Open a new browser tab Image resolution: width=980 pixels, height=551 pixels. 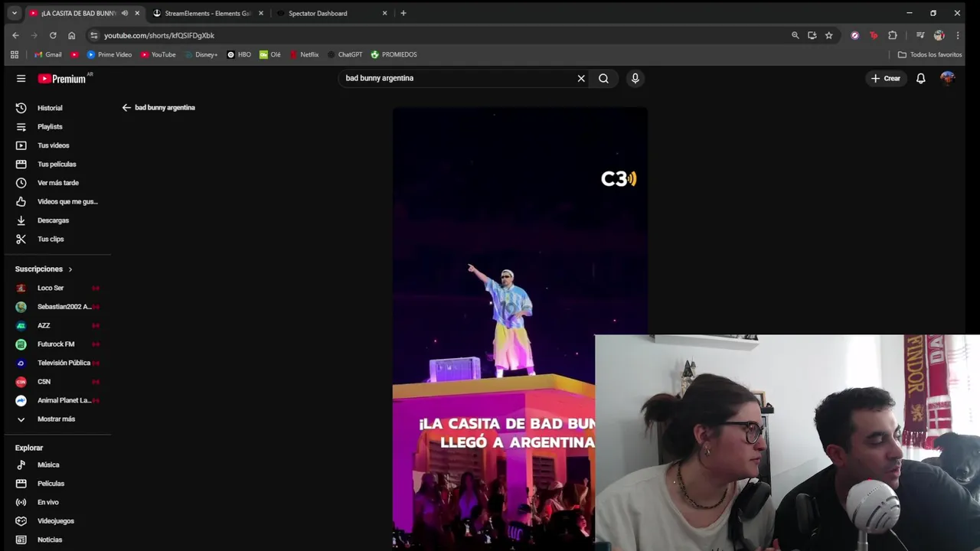(403, 13)
